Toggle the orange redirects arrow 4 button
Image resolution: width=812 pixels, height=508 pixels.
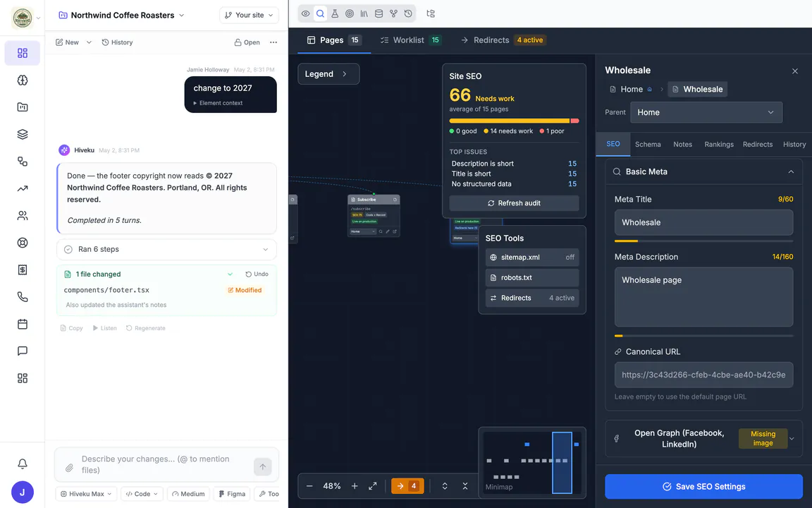(407, 486)
